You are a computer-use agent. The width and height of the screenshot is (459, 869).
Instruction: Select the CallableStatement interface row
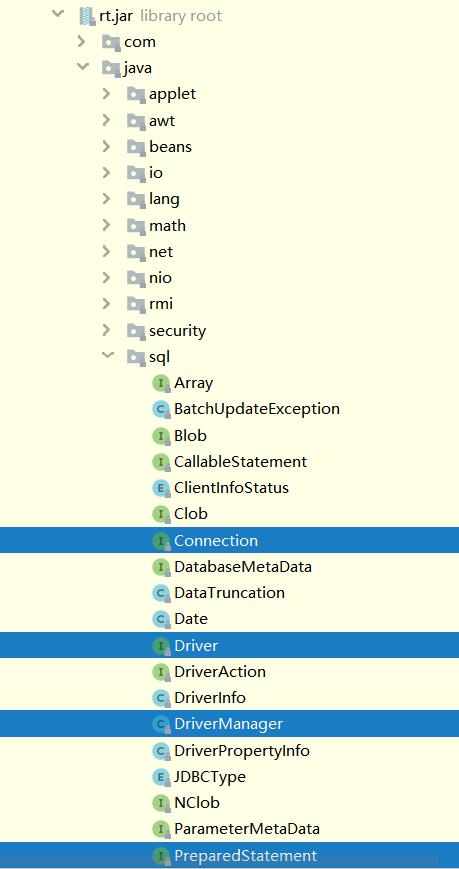point(230,461)
